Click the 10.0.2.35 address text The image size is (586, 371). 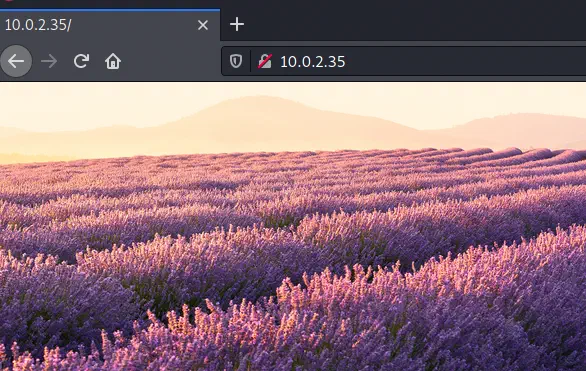pyautogui.click(x=312, y=62)
